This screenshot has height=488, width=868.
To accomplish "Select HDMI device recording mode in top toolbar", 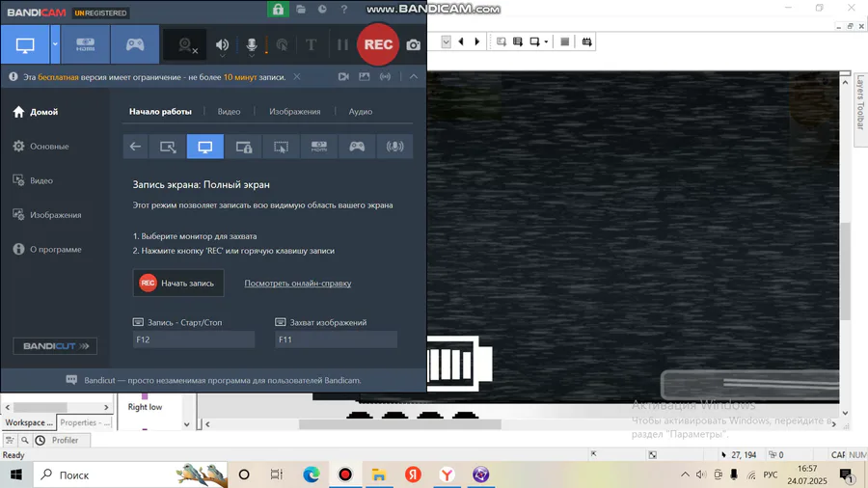I will coord(85,44).
